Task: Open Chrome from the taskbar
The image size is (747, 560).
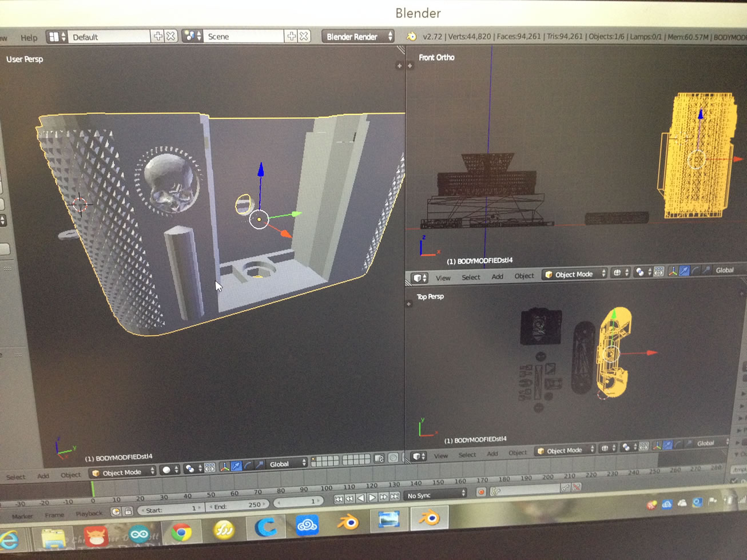Action: [181, 533]
